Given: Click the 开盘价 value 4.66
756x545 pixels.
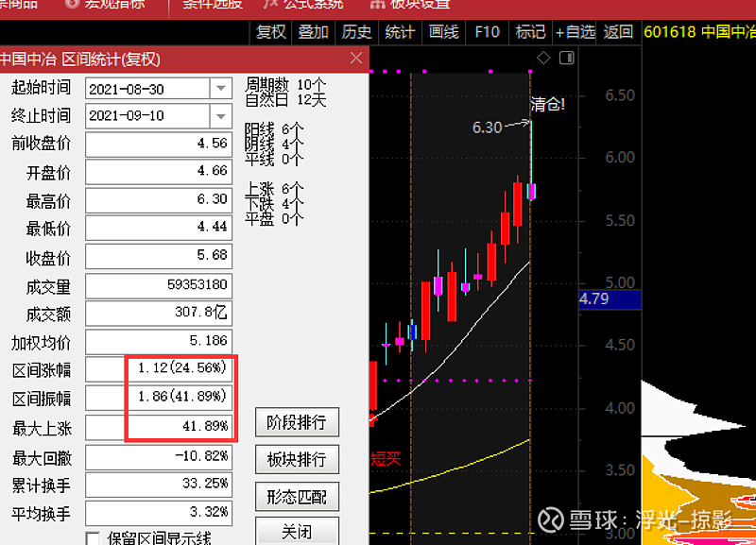Looking at the screenshot, I should click(159, 172).
